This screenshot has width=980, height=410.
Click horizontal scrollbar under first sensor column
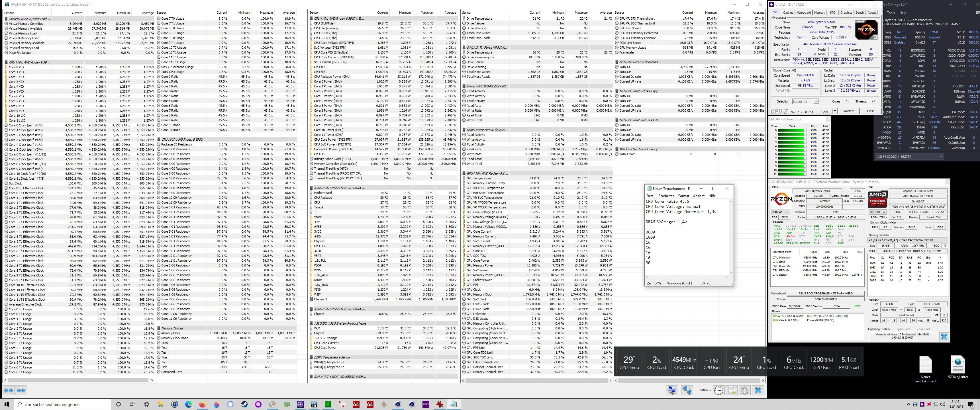[x=78, y=380]
